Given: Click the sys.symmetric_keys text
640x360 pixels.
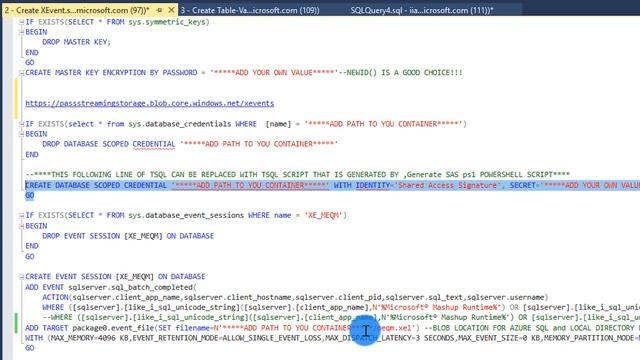Looking at the screenshot, I should (167, 22).
